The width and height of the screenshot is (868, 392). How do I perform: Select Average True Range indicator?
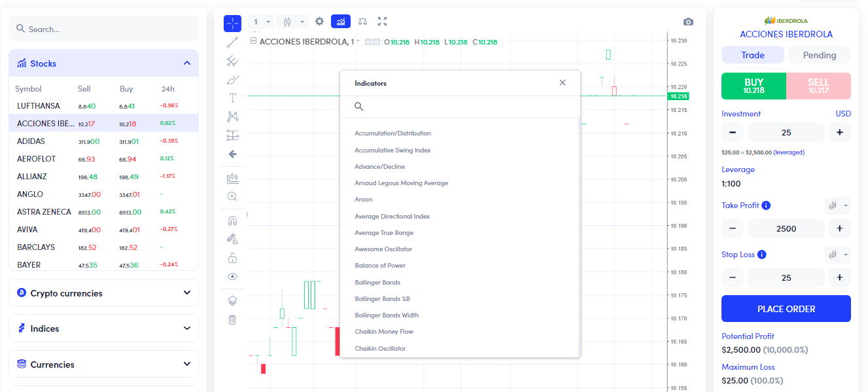384,233
